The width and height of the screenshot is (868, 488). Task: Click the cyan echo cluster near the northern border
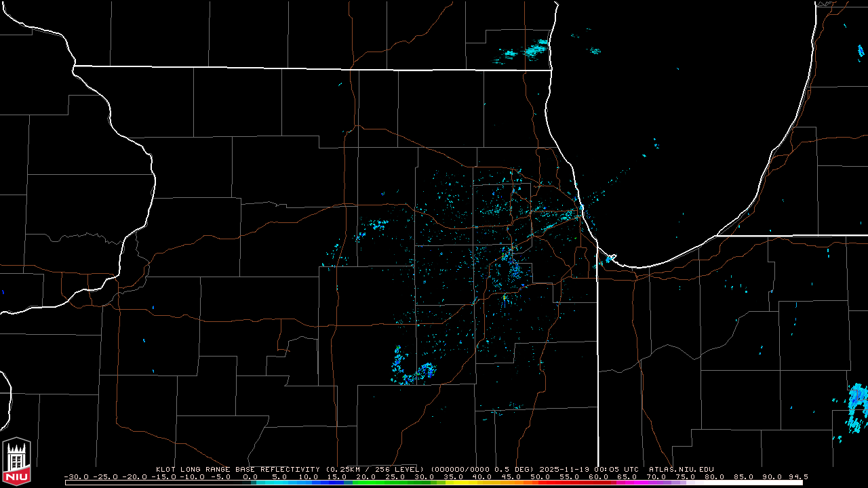pos(532,50)
